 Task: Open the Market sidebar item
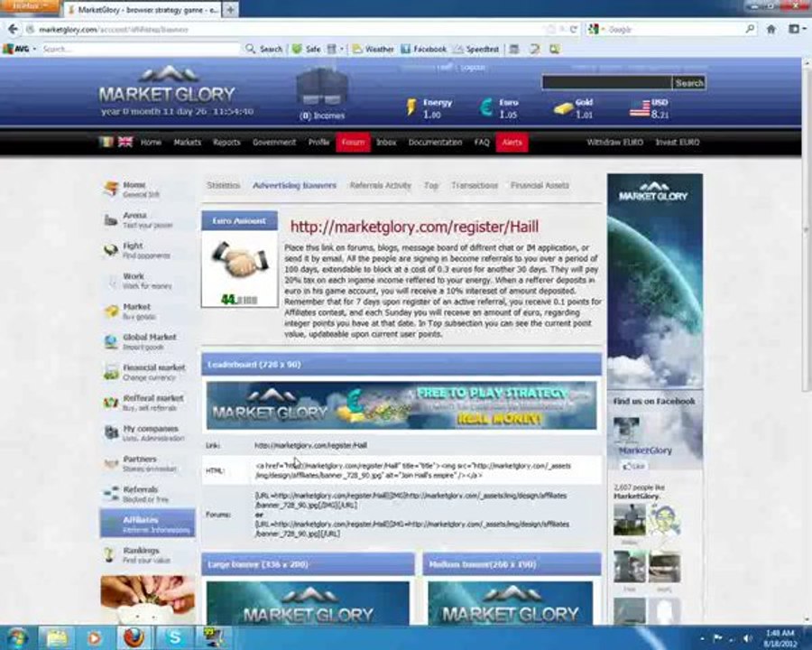coord(148,311)
